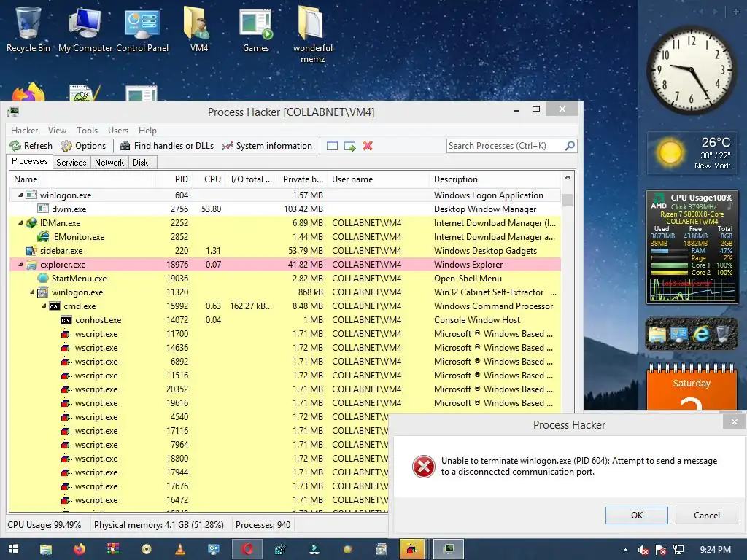
Task: Select wscript.exe with PID 6892
Action: [285, 362]
